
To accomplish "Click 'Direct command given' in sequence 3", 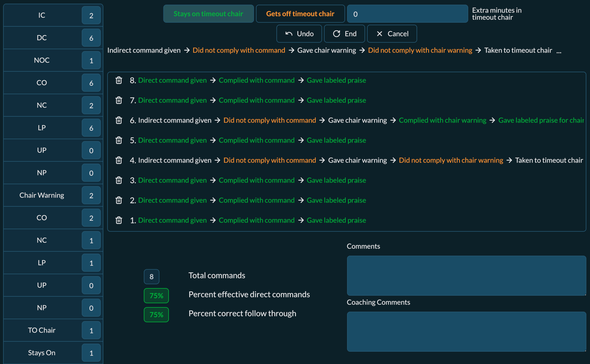I will (x=173, y=180).
